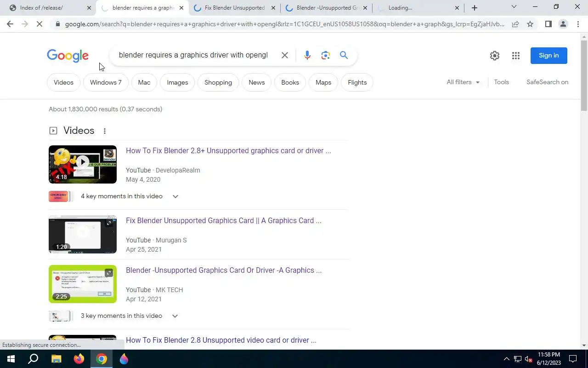Image resolution: width=588 pixels, height=368 pixels.
Task: Click the Chrome taskbar icon
Action: pyautogui.click(x=102, y=359)
